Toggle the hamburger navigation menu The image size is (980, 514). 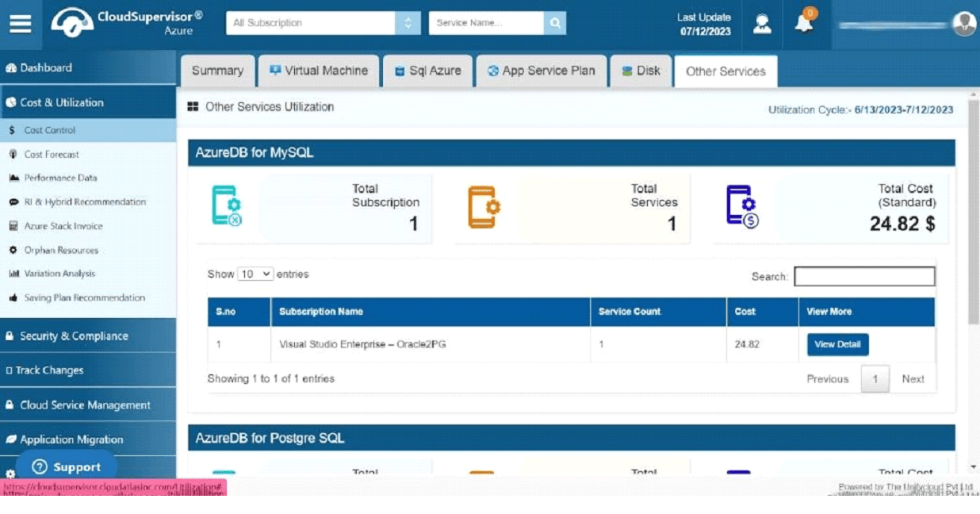click(21, 23)
